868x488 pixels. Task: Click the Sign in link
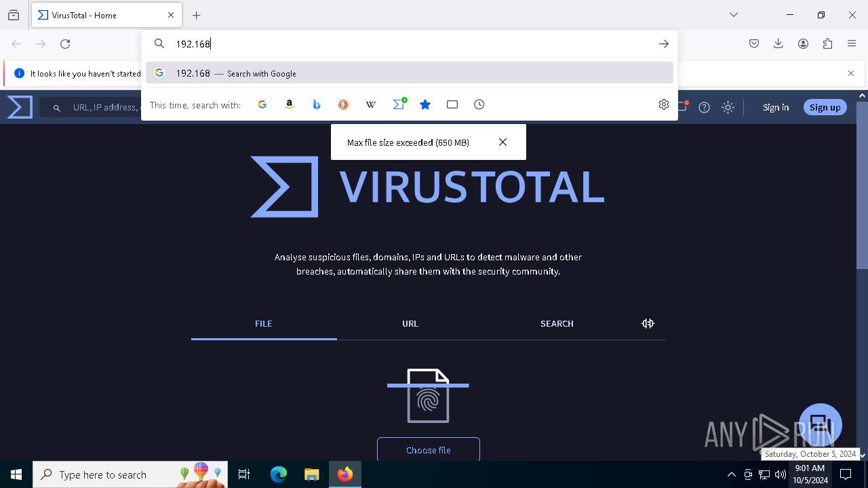[776, 107]
